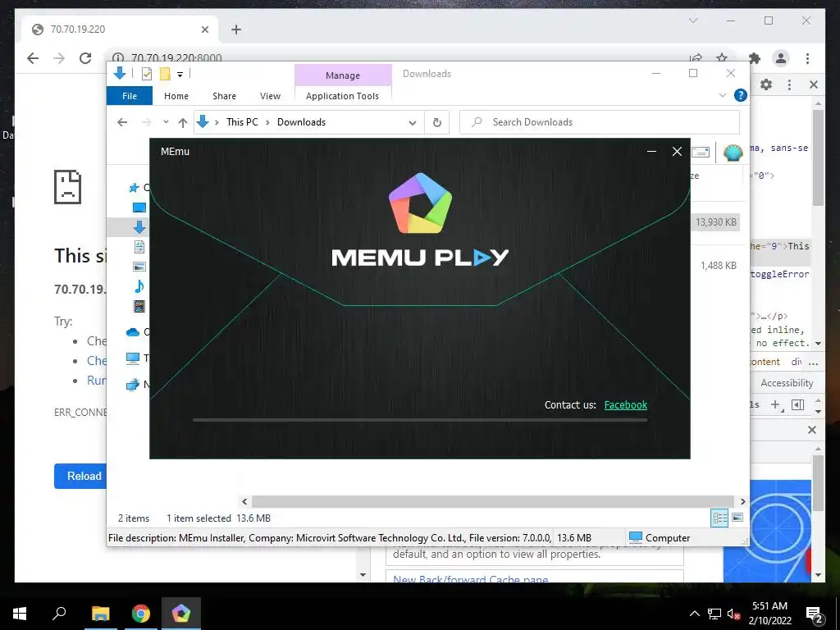This screenshot has height=630, width=840.
Task: Open Chrome Extensions puzzle icon
Action: pyautogui.click(x=755, y=58)
